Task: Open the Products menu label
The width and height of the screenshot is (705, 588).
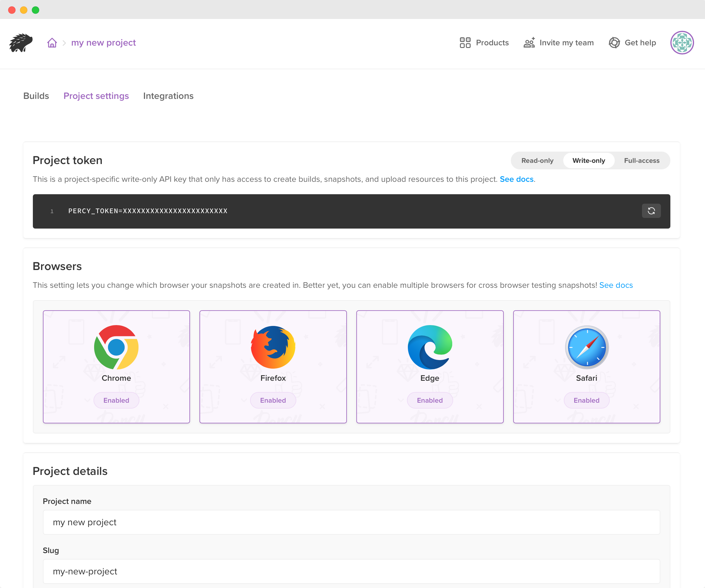Action: coord(492,43)
